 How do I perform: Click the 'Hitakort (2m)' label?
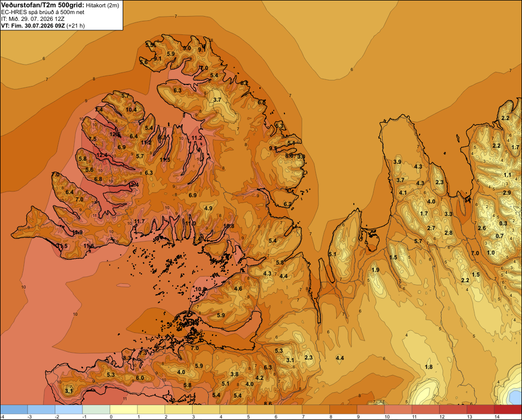[x=102, y=5]
